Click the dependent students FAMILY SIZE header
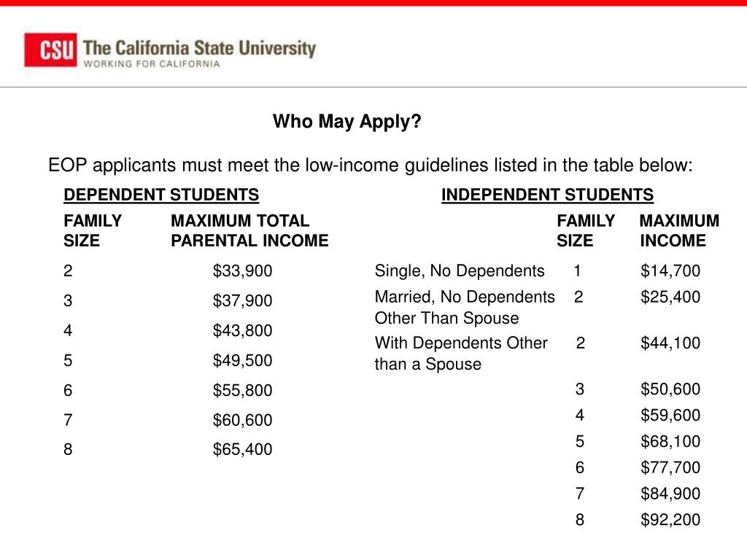747x560 pixels. click(x=93, y=230)
